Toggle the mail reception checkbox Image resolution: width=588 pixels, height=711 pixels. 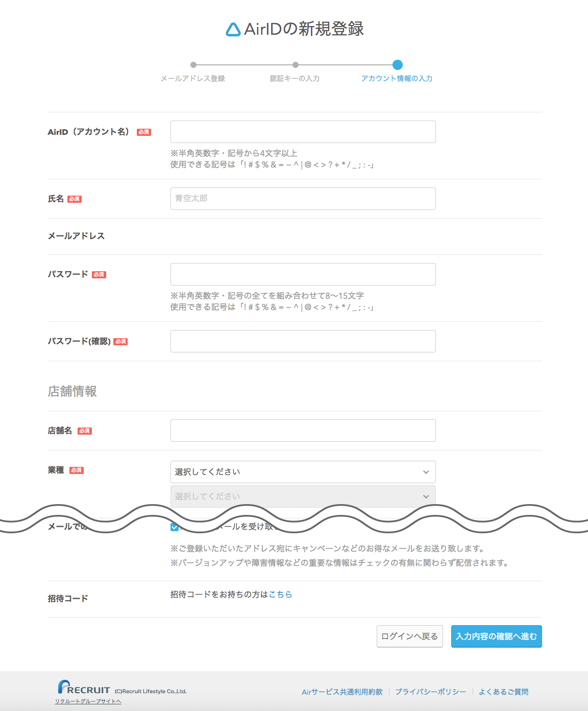click(x=175, y=527)
